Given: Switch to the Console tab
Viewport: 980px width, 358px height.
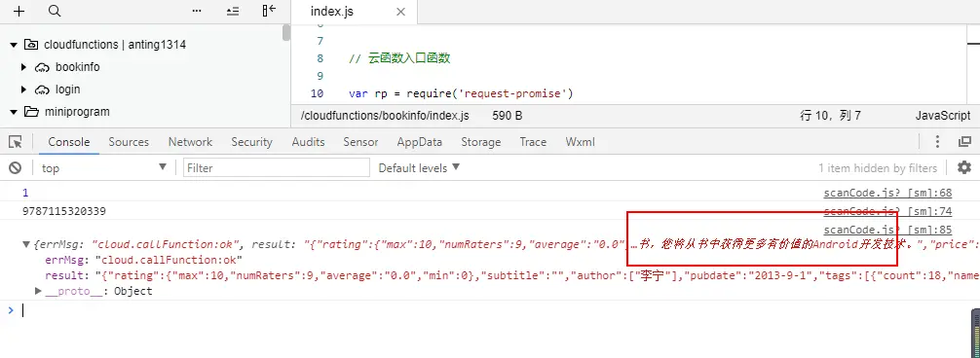Looking at the screenshot, I should [x=69, y=142].
